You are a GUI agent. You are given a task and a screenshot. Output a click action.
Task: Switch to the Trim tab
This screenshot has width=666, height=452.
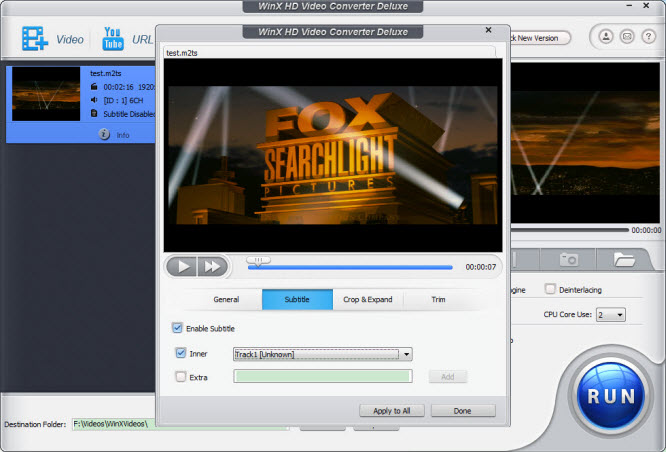coord(438,299)
